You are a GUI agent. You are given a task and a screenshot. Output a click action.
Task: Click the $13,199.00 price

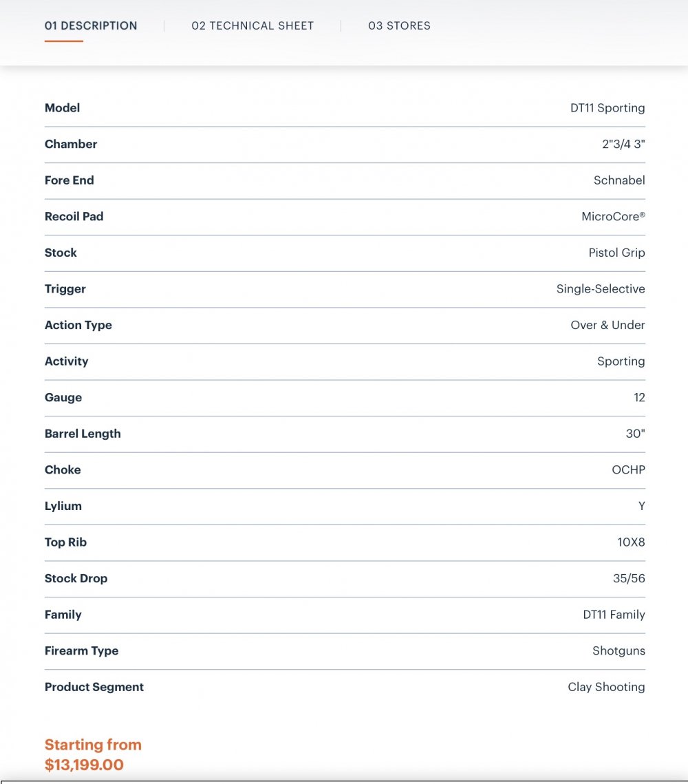tap(84, 765)
